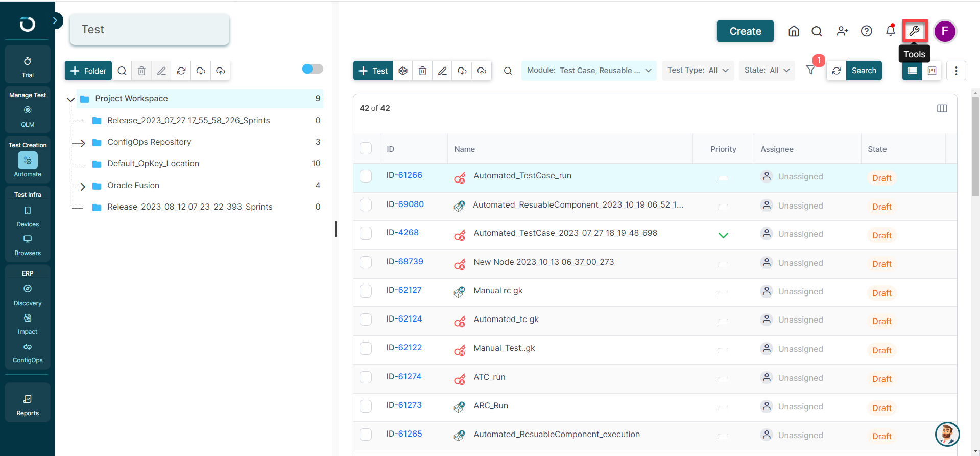
Task: Edit selected test with pencil icon
Action: 442,71
